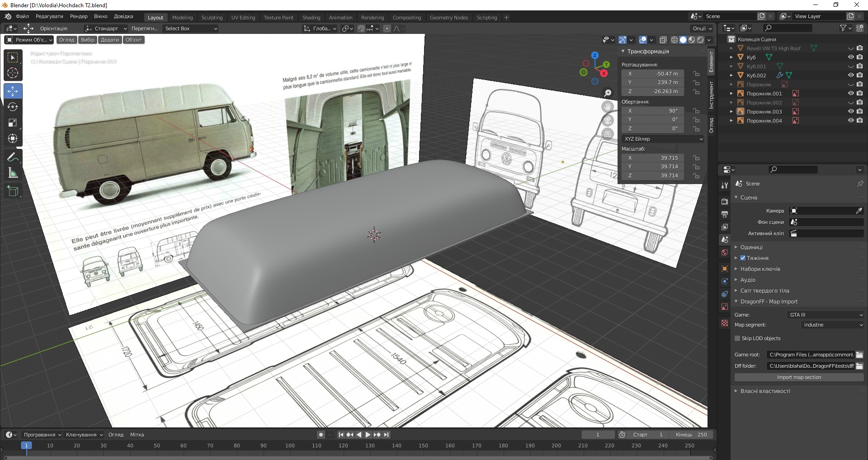Viewport: 868px width, 460px height.
Task: Open the Додати menu in viewport header
Action: click(x=109, y=40)
